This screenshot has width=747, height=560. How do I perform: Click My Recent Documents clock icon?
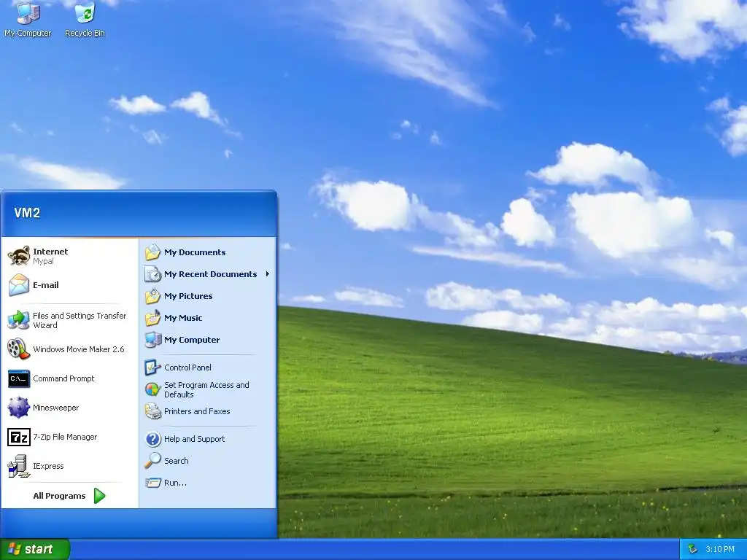[153, 274]
